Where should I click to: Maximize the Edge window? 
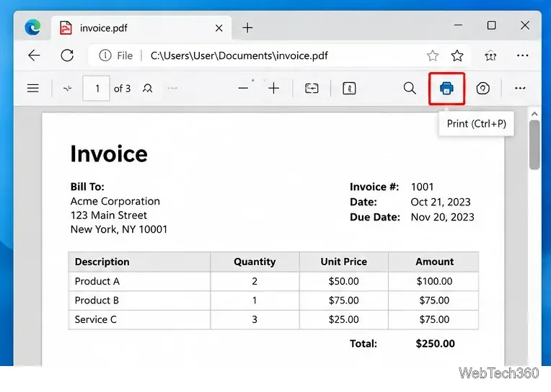coord(491,25)
